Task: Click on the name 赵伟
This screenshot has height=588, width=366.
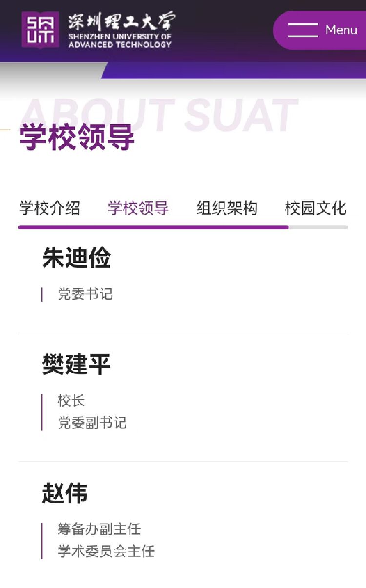Action: [65, 493]
